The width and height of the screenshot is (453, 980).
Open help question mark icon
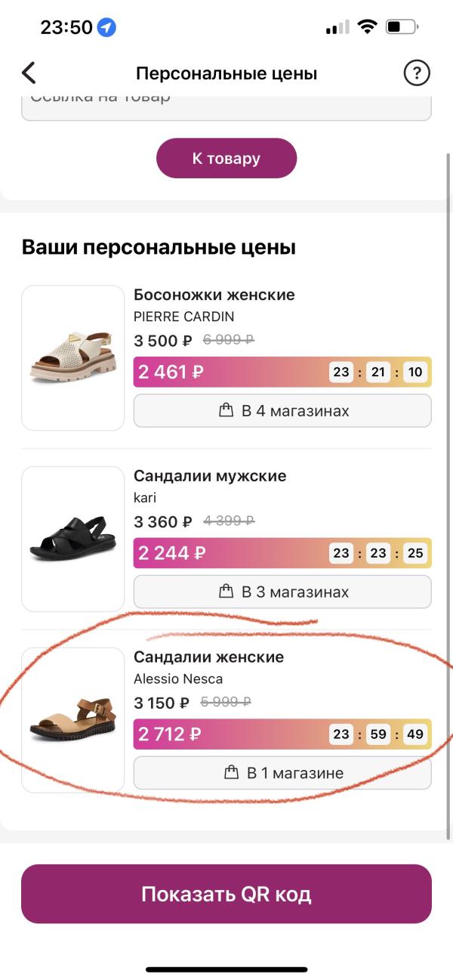[x=417, y=73]
